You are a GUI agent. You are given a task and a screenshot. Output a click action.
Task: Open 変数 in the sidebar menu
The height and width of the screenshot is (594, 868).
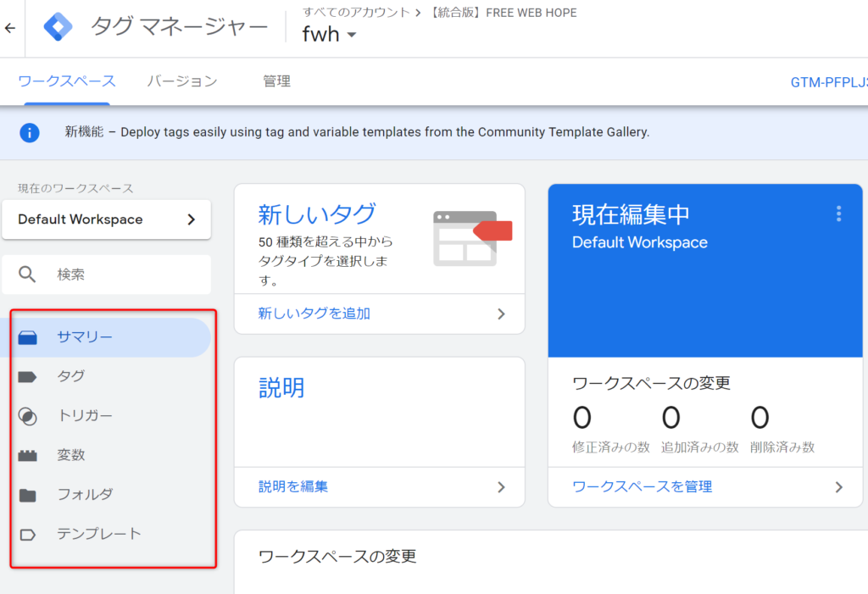pyautogui.click(x=106, y=455)
